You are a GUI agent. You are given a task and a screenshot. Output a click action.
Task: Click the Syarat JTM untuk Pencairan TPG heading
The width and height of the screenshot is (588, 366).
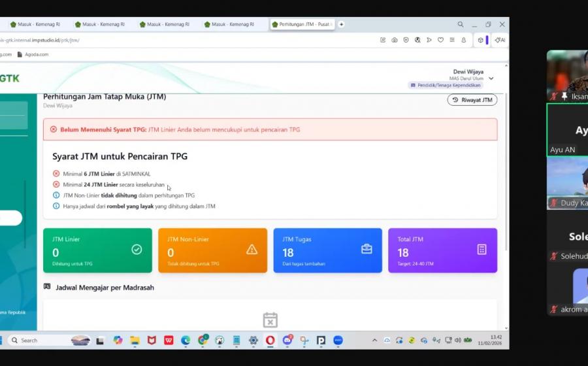(120, 156)
